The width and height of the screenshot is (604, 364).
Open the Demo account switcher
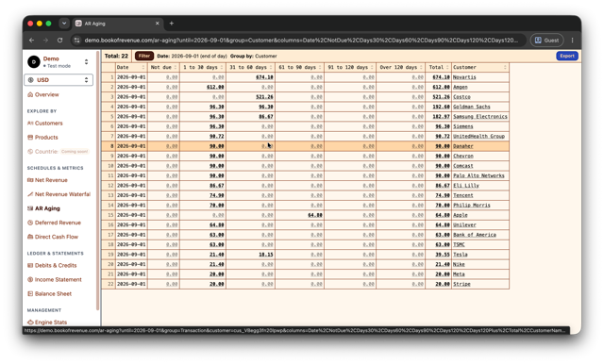(59, 62)
